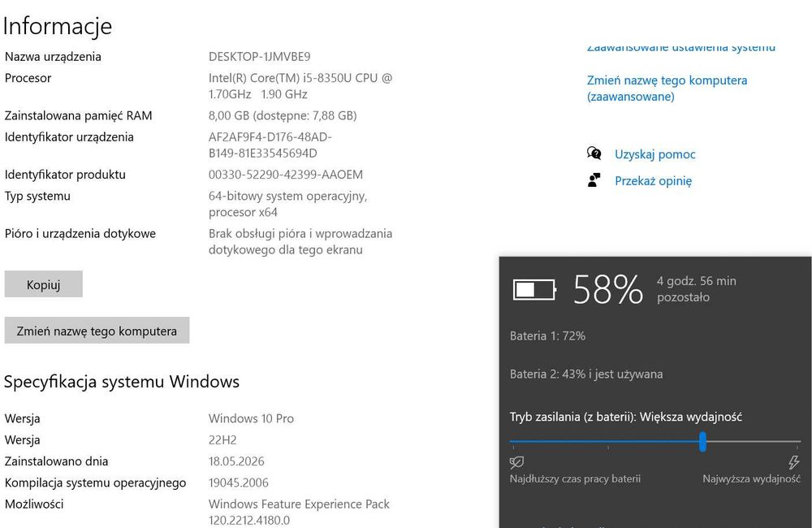Viewport: 812px width, 528px height.
Task: Select the Windows Feature Experience Pack value
Action: coord(299,512)
